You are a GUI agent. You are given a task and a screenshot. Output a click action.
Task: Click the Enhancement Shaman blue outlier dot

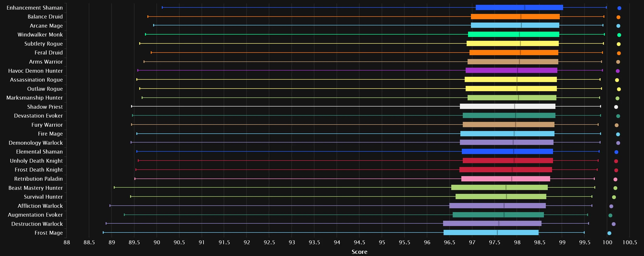pyautogui.click(x=619, y=8)
